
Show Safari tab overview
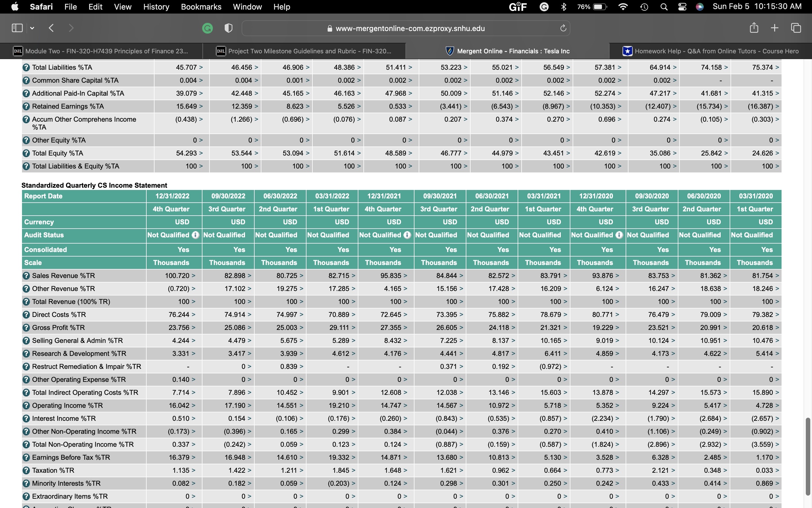[796, 28]
